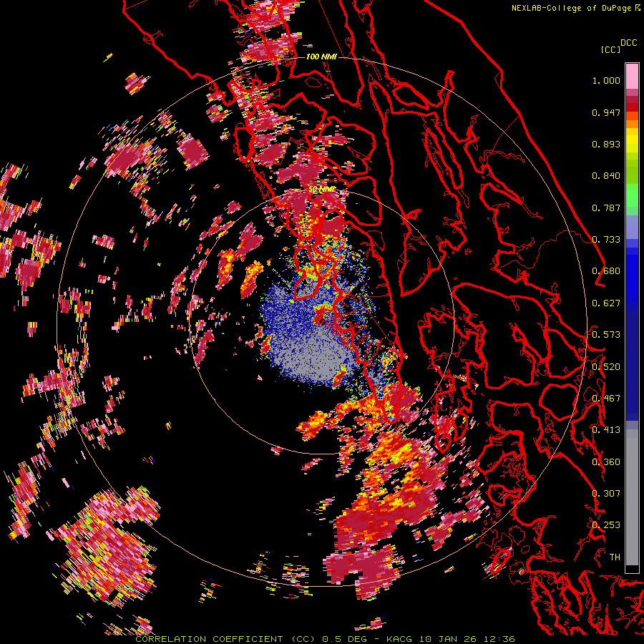
Task: Click the 0.307 scale value
Action: pyautogui.click(x=606, y=493)
